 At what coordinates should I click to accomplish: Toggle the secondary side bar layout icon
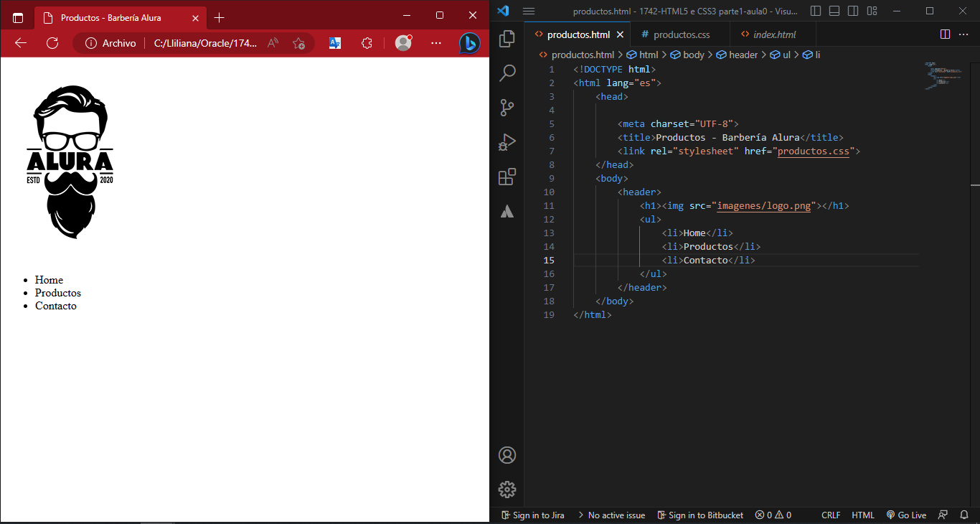(x=853, y=11)
